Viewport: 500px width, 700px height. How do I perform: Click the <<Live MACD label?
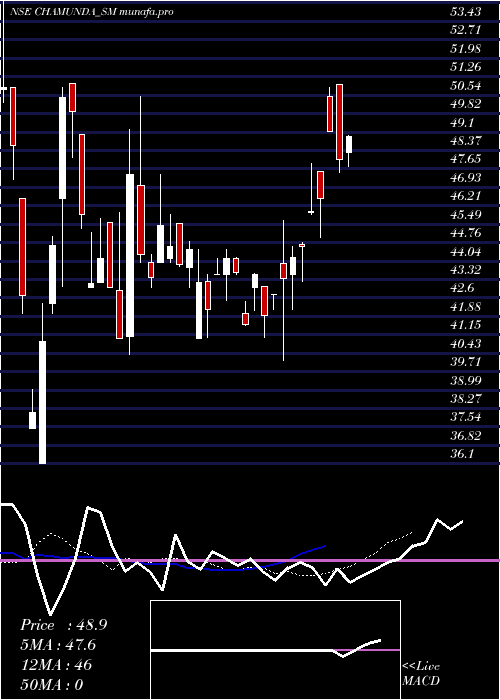tap(421, 674)
